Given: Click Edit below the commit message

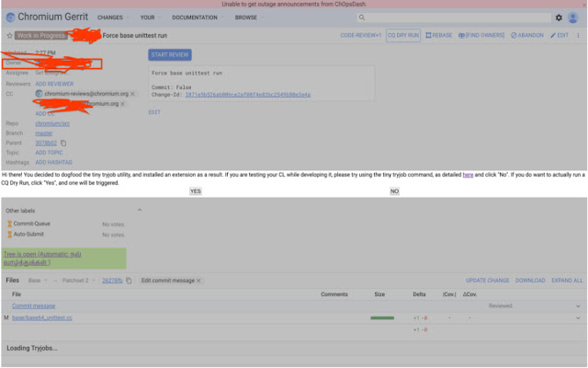Looking at the screenshot, I should [154, 112].
